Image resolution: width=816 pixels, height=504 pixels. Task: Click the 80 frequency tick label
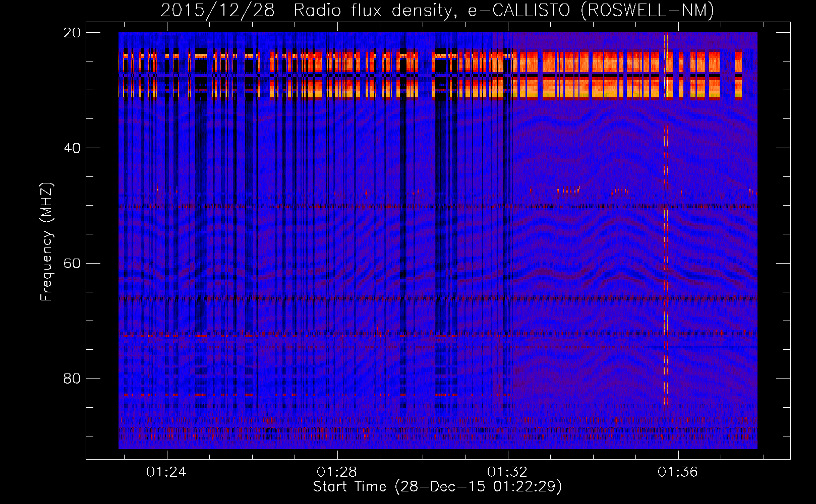[x=73, y=378]
